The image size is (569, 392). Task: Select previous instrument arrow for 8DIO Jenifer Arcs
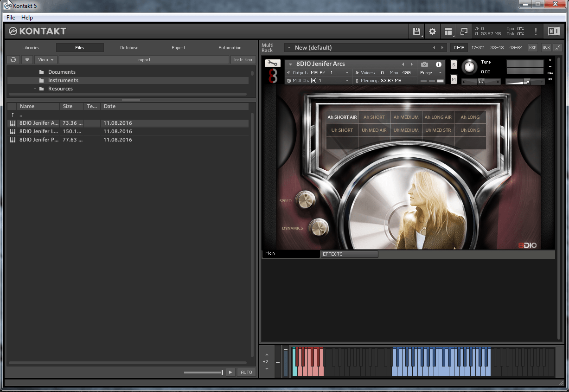[403, 64]
